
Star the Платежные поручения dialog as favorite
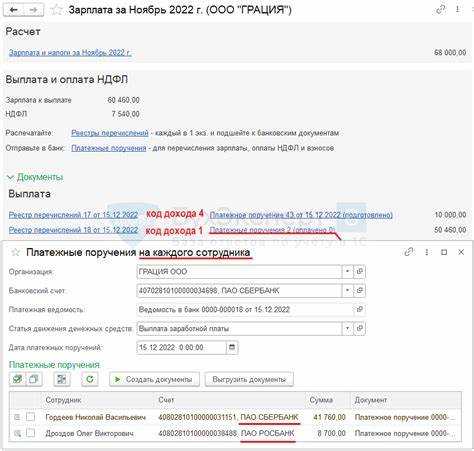tap(15, 252)
